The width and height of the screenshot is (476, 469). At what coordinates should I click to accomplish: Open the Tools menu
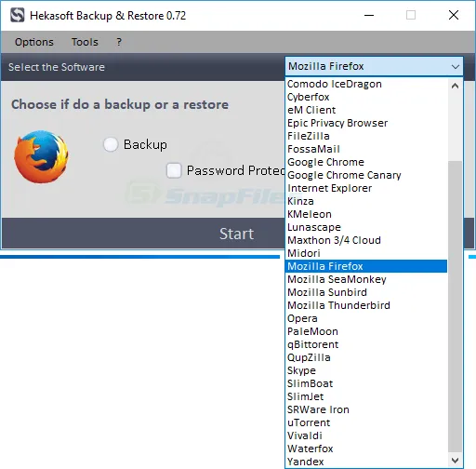pos(85,42)
